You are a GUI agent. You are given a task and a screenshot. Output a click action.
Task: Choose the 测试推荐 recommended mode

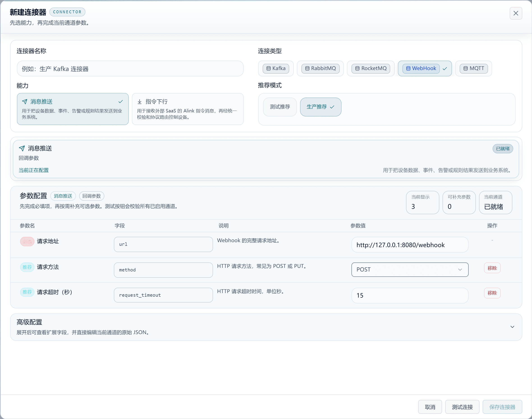tap(280, 107)
